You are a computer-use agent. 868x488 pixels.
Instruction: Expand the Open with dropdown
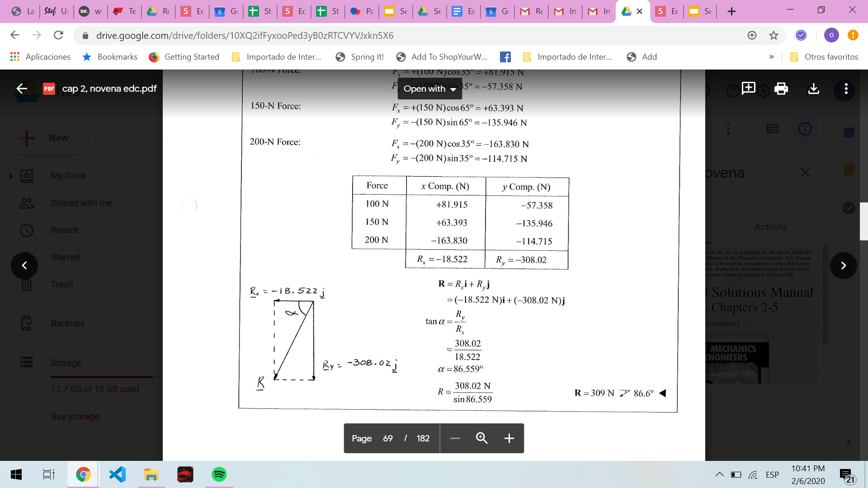point(429,89)
